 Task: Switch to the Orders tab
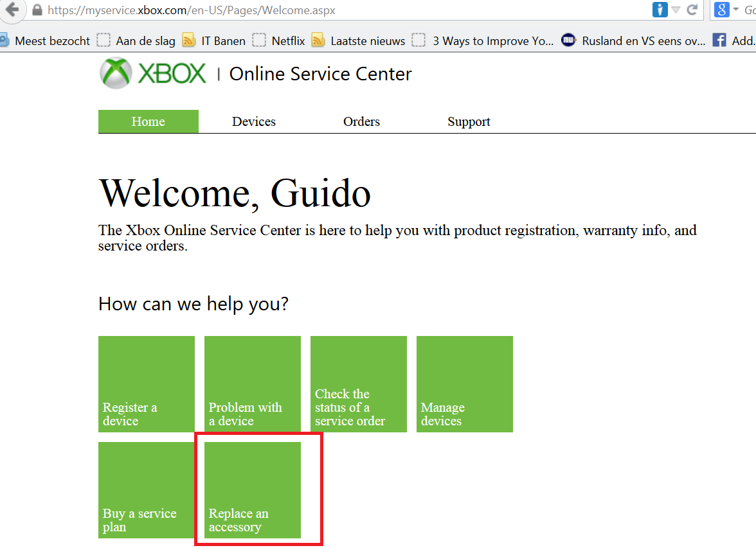(x=361, y=121)
